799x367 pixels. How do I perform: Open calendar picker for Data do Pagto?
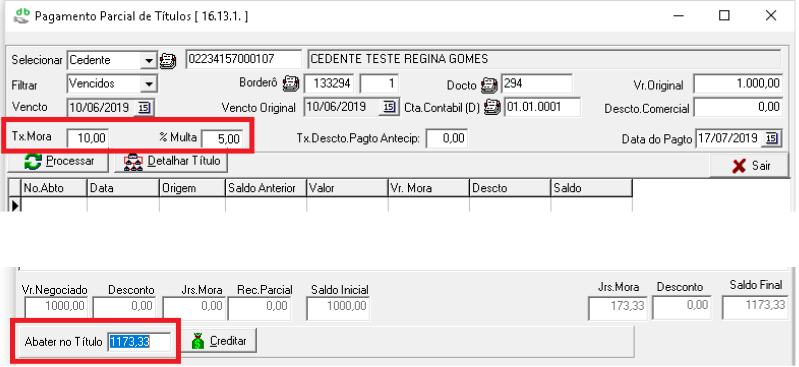click(771, 139)
